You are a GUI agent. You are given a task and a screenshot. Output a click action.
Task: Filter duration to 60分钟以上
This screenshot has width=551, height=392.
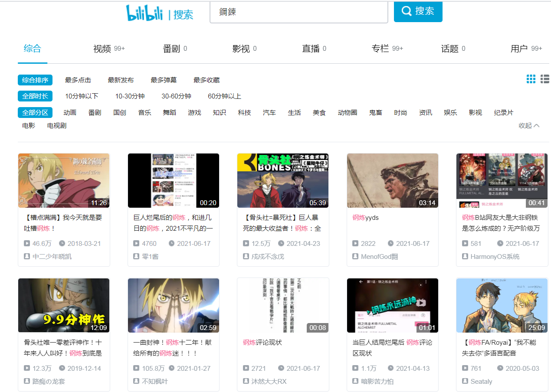point(224,96)
